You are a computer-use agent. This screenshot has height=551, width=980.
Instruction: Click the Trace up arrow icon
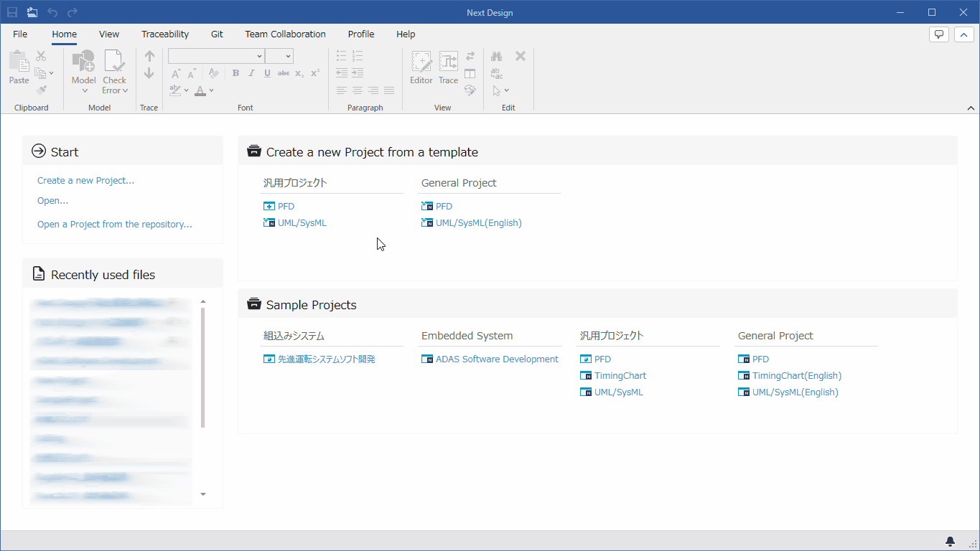(149, 56)
